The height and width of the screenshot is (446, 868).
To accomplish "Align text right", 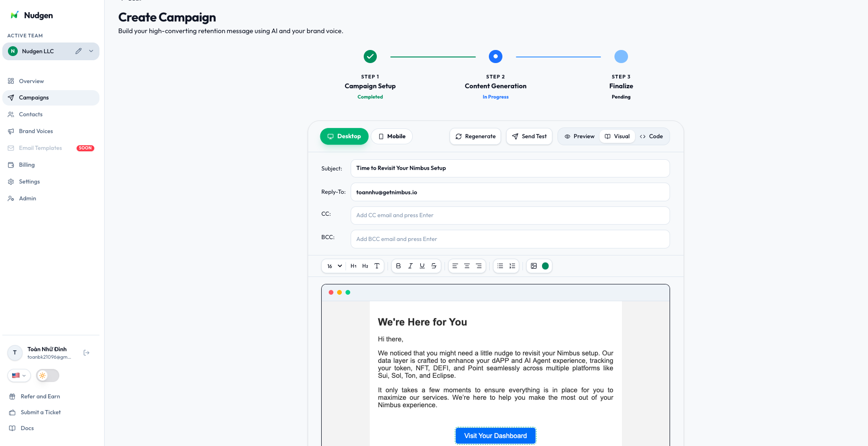I will [479, 266].
